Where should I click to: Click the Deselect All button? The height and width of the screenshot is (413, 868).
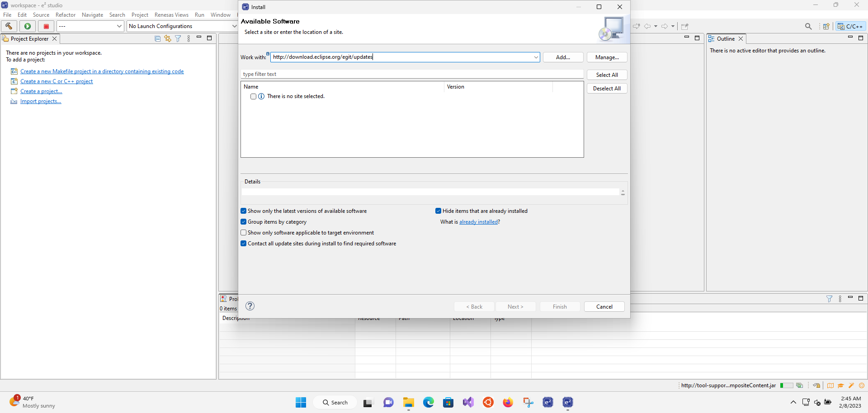[x=607, y=89]
